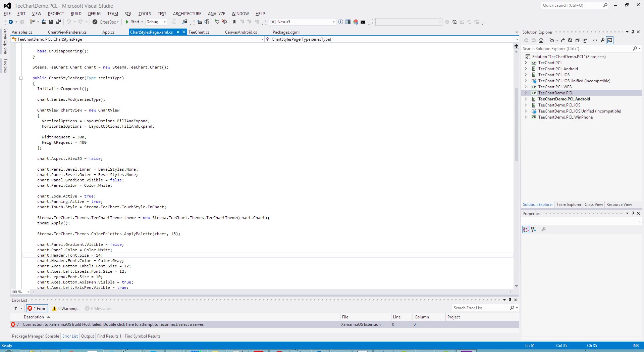This screenshot has width=644, height=352.
Task: Switch to the Output tab
Action: tap(88, 336)
